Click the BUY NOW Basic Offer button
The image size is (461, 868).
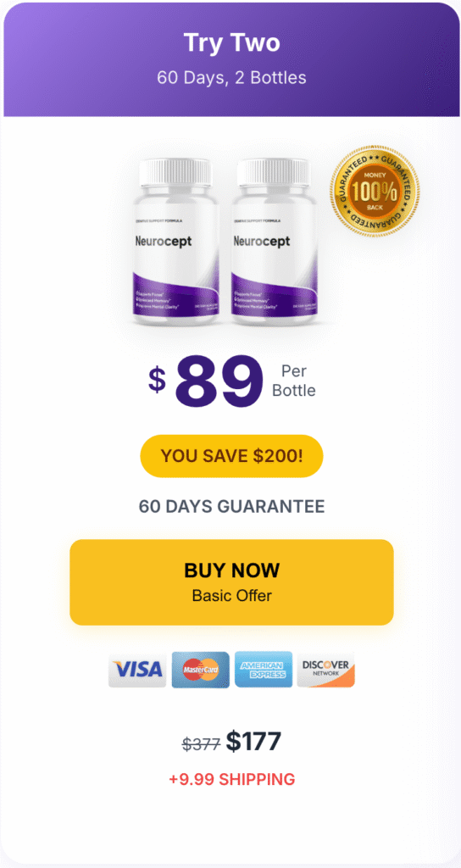[231, 582]
